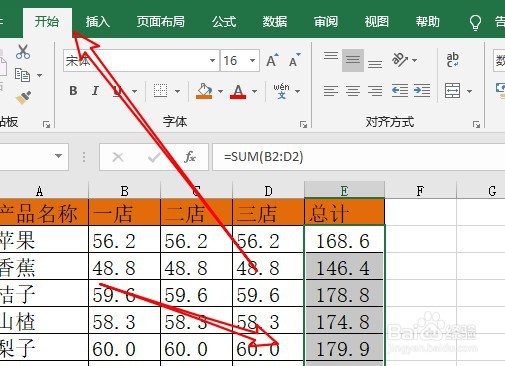Click cell showing 168.6
This screenshot has width=505, height=366.
[344, 239]
